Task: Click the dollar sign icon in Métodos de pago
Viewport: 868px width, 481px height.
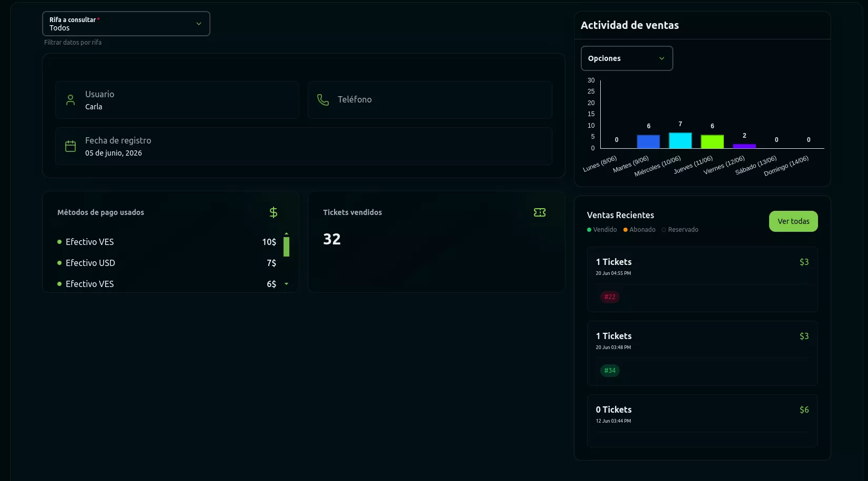Action: tap(274, 212)
